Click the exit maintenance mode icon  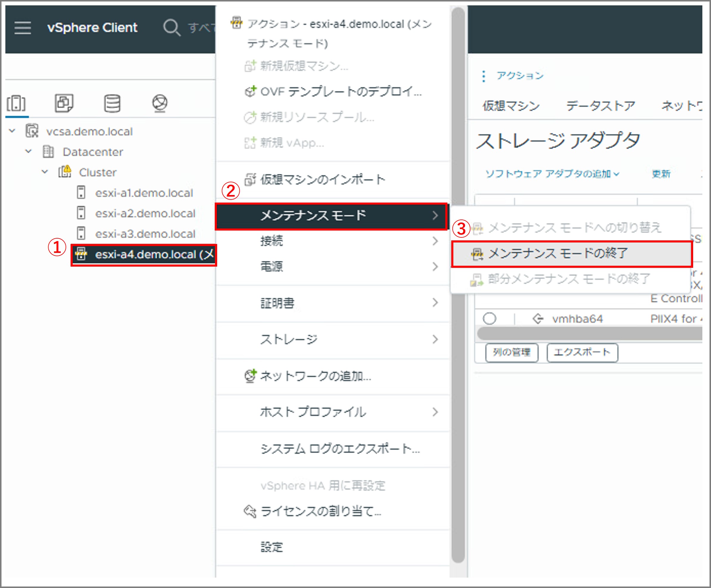click(x=477, y=253)
